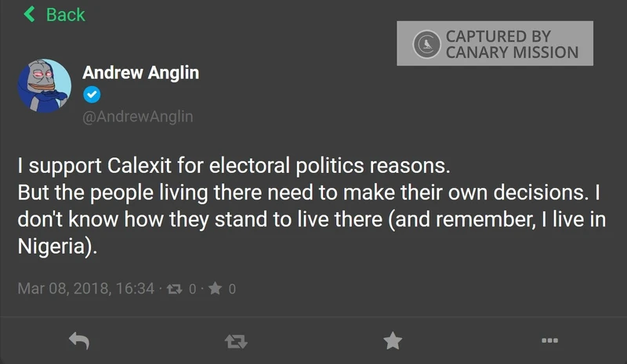Click the favorite count number zero
This screenshot has height=364, width=627.
231,289
